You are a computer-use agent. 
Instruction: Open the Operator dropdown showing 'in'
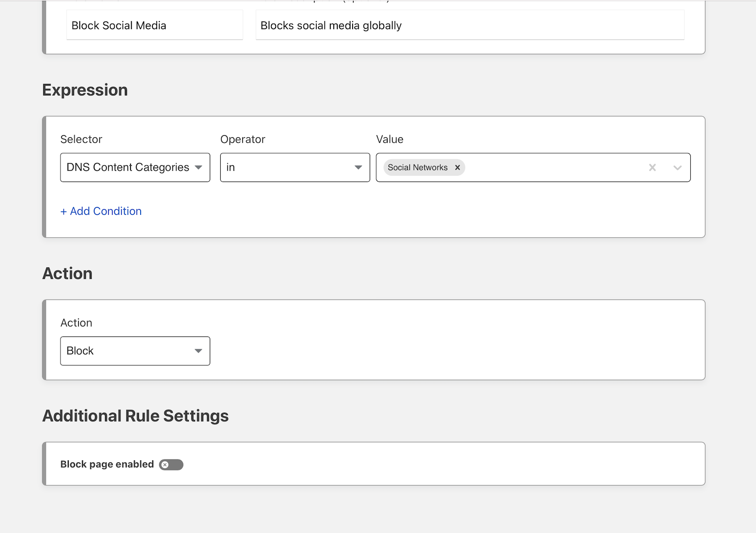click(295, 168)
